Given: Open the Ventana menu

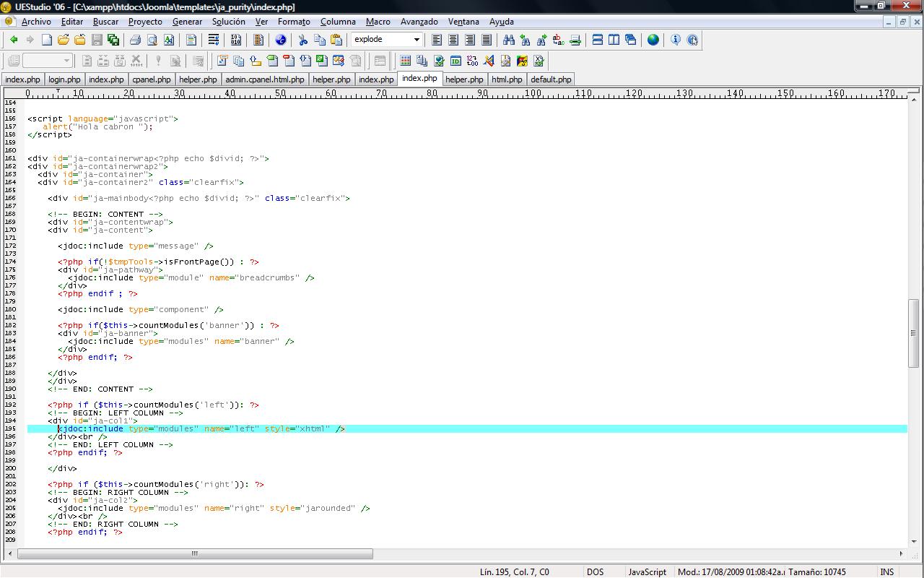Looking at the screenshot, I should coord(463,22).
